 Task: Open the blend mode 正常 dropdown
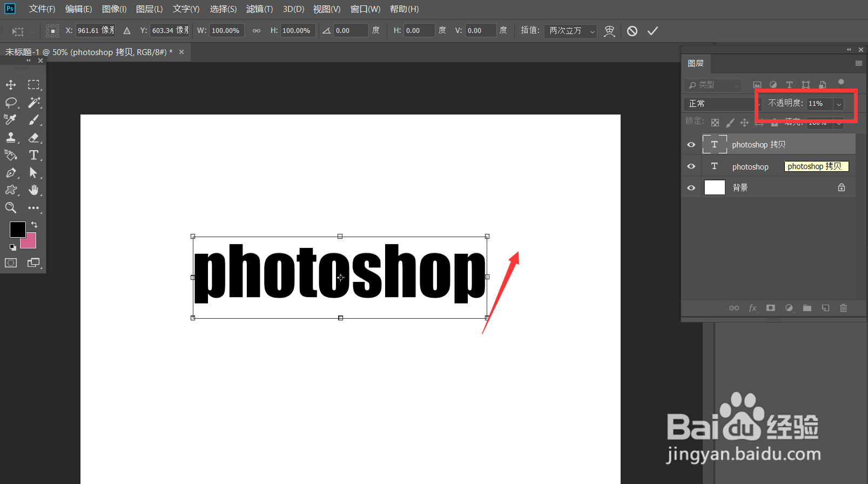point(722,104)
